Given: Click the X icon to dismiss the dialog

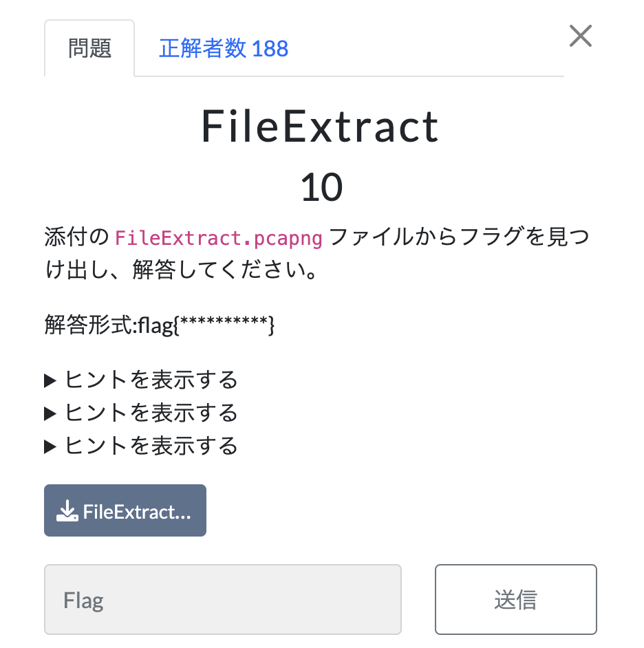Looking at the screenshot, I should (x=580, y=36).
